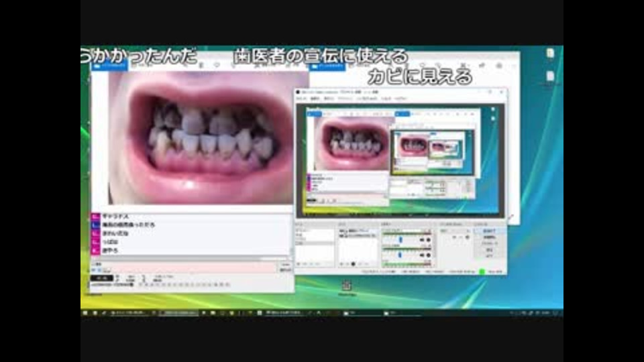Open the ファイル menu in OBS
The image size is (644, 362).
click(301, 99)
